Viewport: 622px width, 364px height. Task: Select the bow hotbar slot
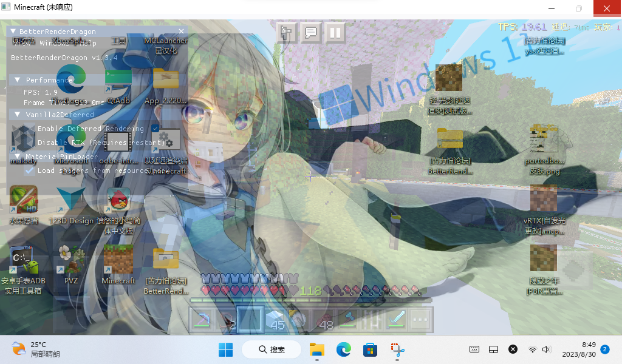[226, 319]
